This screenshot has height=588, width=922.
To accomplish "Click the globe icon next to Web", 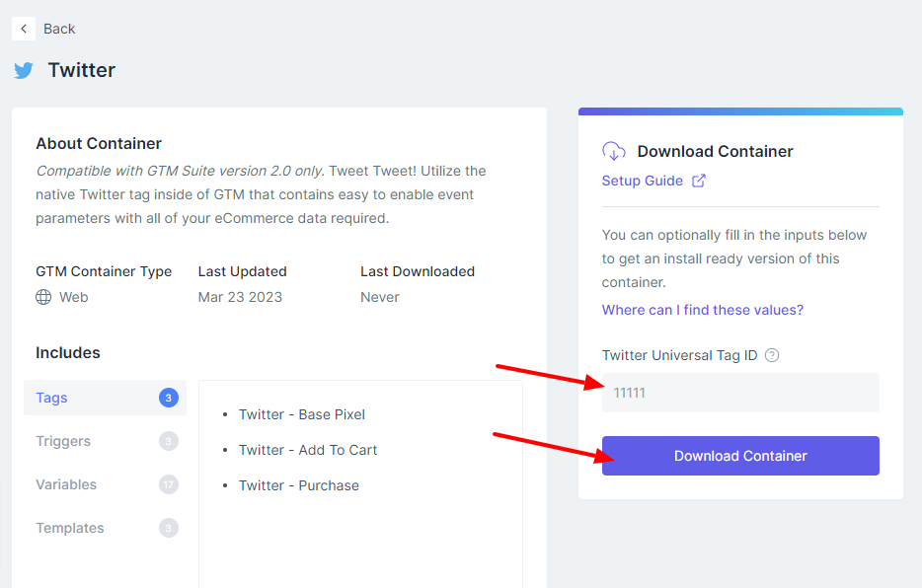I will tap(43, 297).
